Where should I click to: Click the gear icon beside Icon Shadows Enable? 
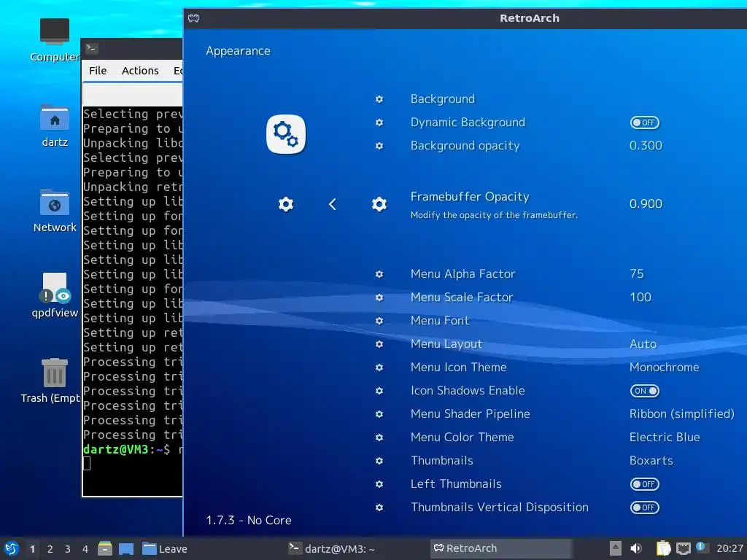[x=379, y=391]
